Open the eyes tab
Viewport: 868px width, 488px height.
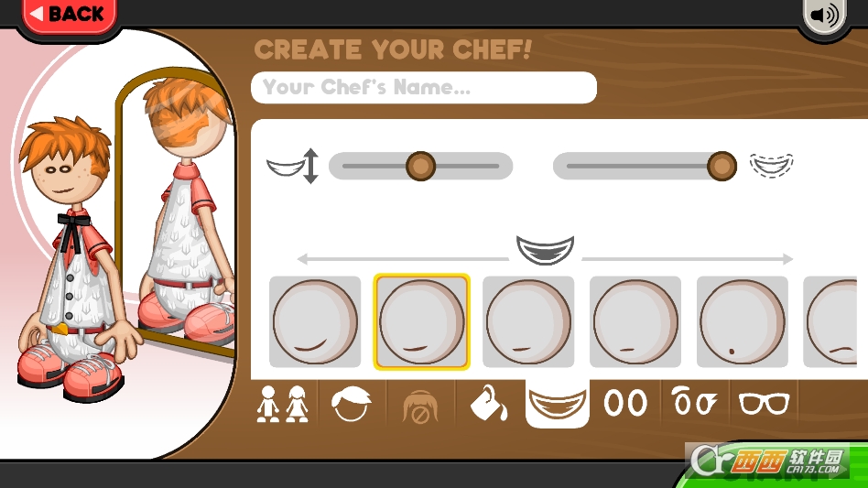(625, 403)
